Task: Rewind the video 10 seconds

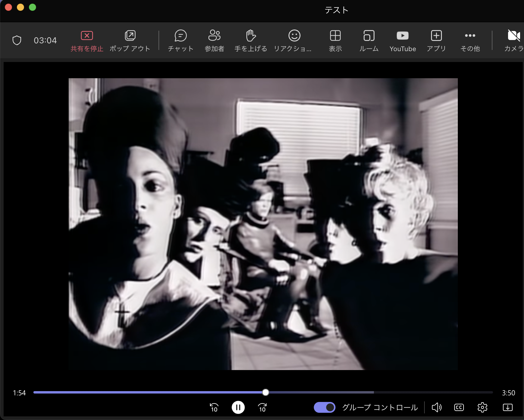Action: [x=214, y=407]
